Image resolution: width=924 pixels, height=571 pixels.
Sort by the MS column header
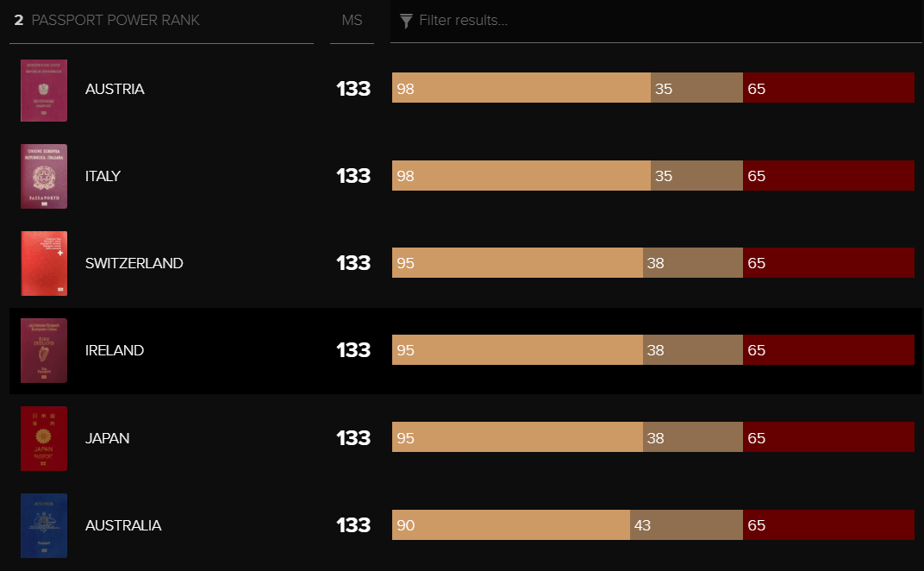[x=352, y=20]
